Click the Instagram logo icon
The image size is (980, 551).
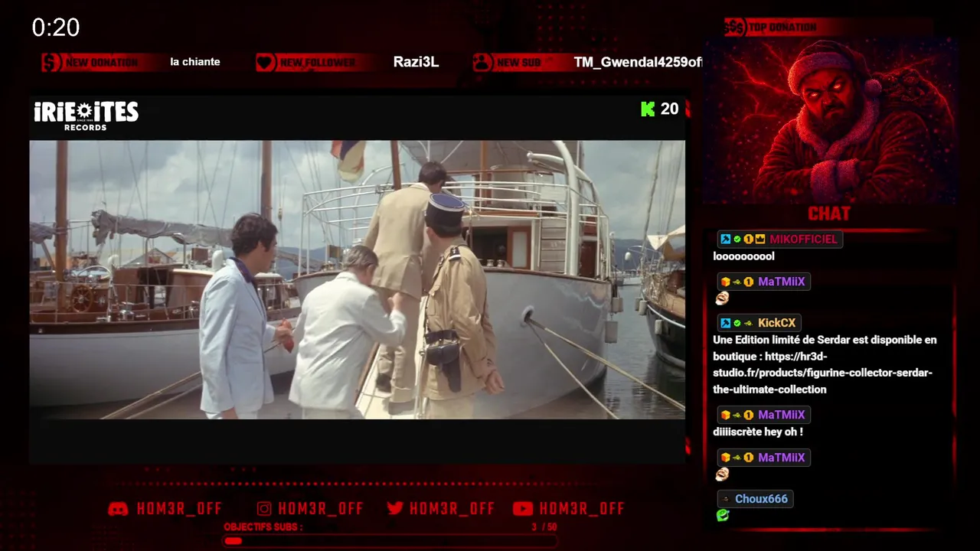coord(264,509)
